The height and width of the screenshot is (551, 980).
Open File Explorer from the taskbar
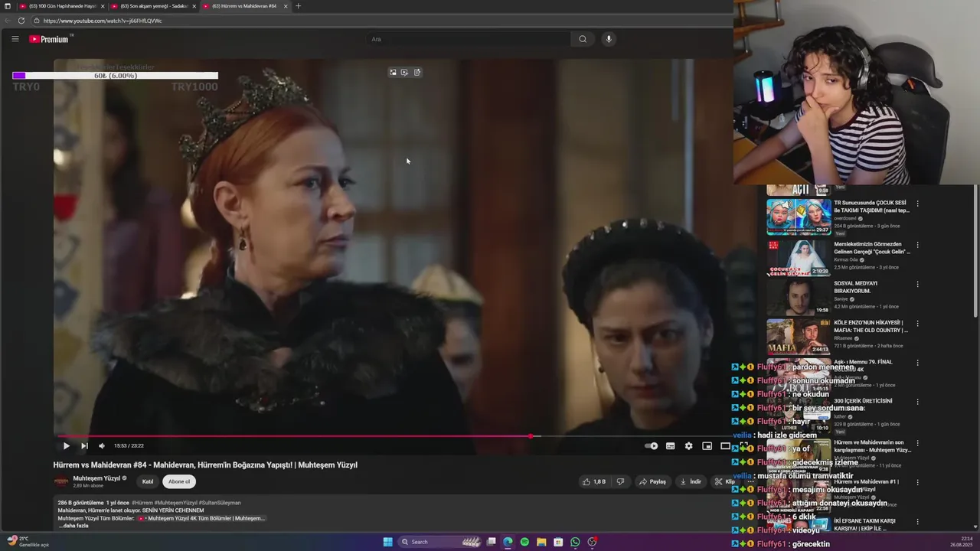click(x=541, y=542)
